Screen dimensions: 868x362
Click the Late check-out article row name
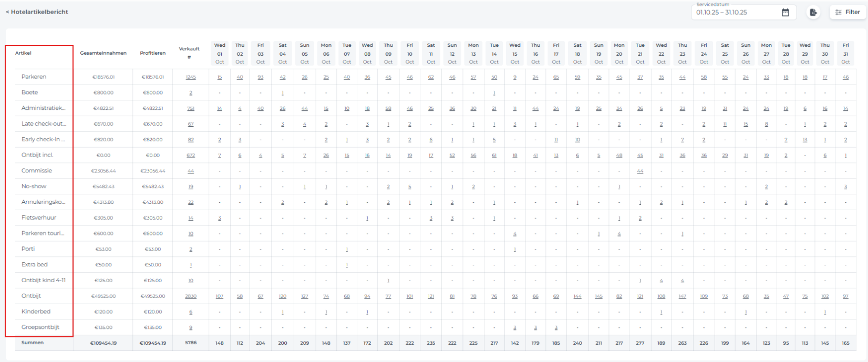[44, 124]
